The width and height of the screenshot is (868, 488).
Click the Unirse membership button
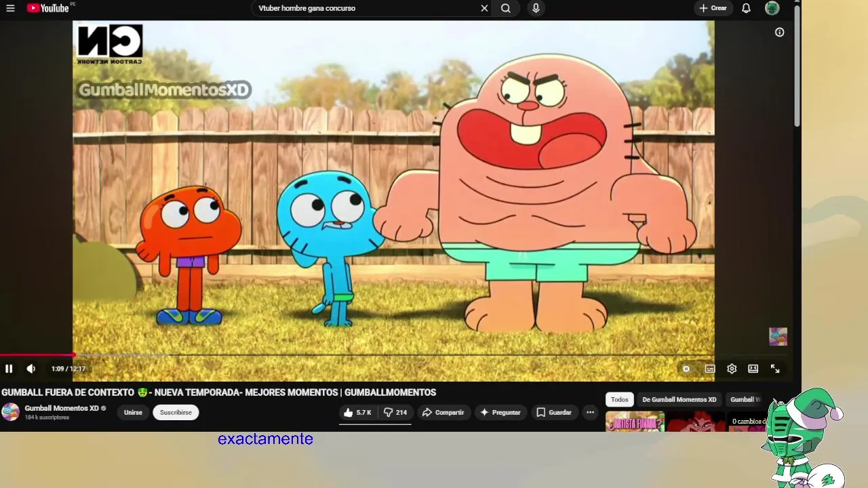(133, 412)
